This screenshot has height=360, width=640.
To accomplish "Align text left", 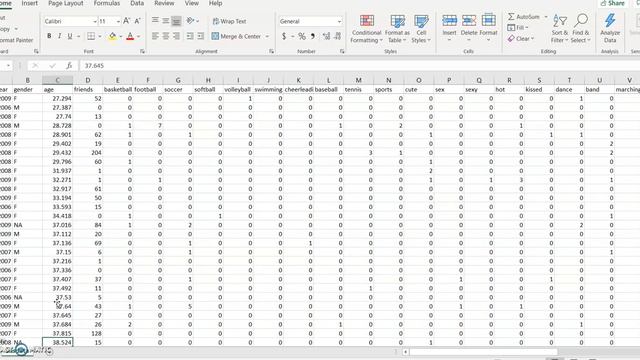I will click(x=155, y=36).
